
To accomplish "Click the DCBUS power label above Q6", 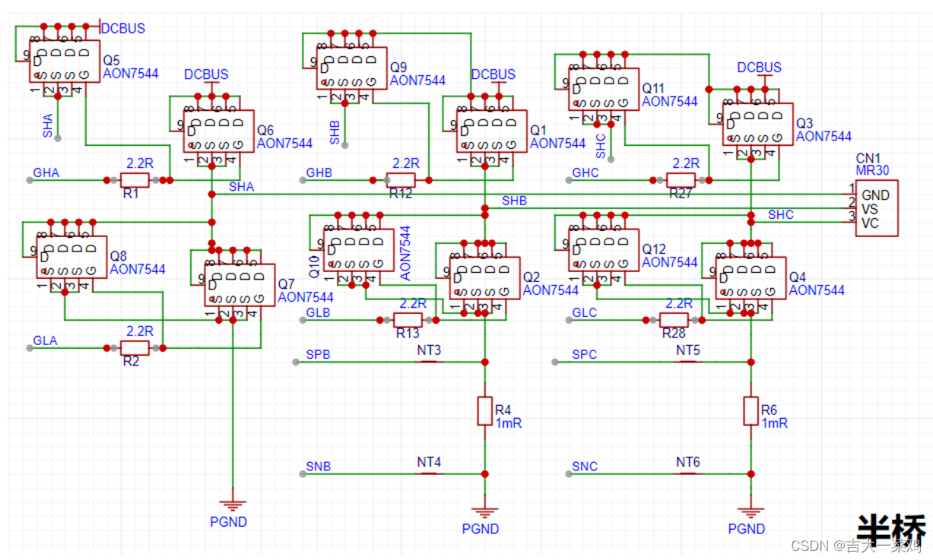I will click(206, 74).
